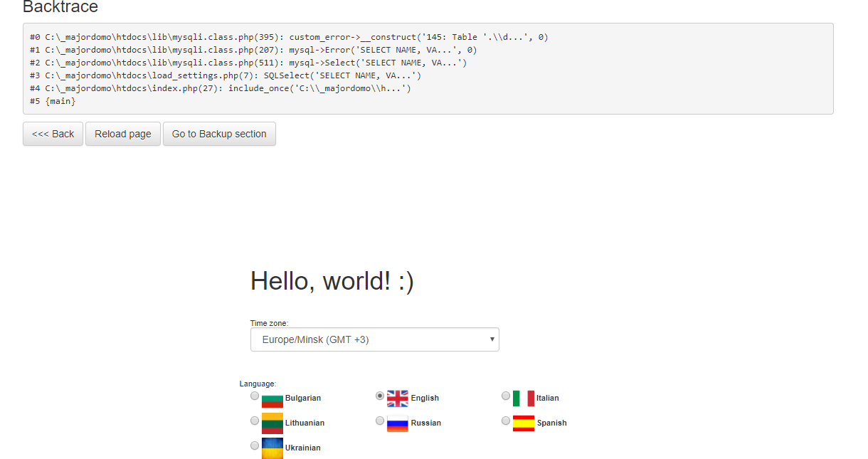
Task: Click the Spanish flag icon
Action: tap(523, 423)
